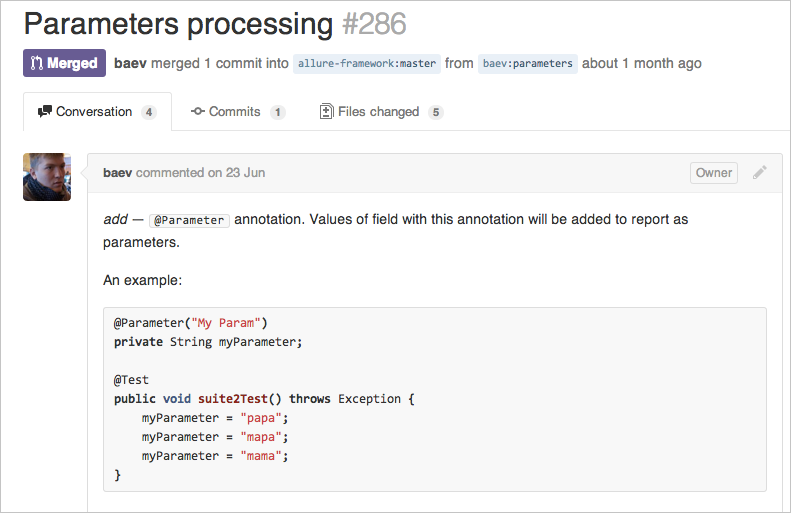Click the 'commented on 23 Jun' timestamp
This screenshot has width=791, height=513.
click(200, 173)
